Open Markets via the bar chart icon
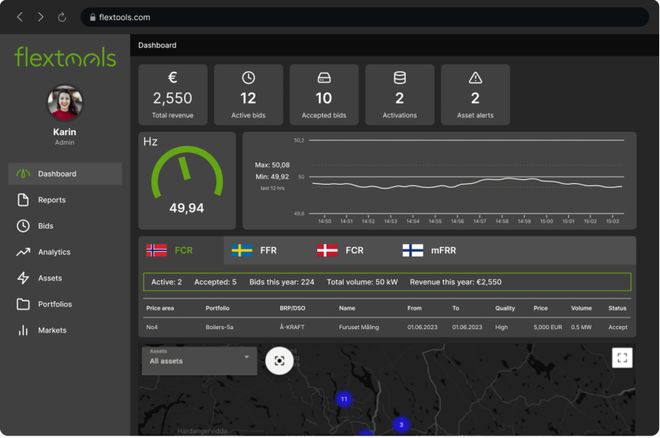Screen dimensions: 660x438 (x=23, y=330)
